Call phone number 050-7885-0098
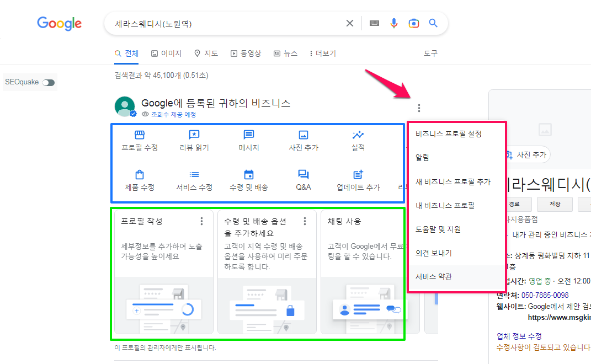Image resolution: width=591 pixels, height=364 pixels. [545, 295]
